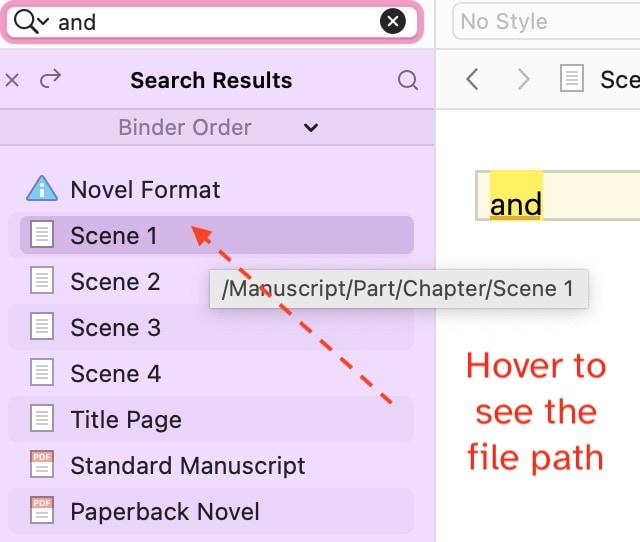Click in the search field containing 'and'
Screen dimensions: 640x542
pos(216,21)
